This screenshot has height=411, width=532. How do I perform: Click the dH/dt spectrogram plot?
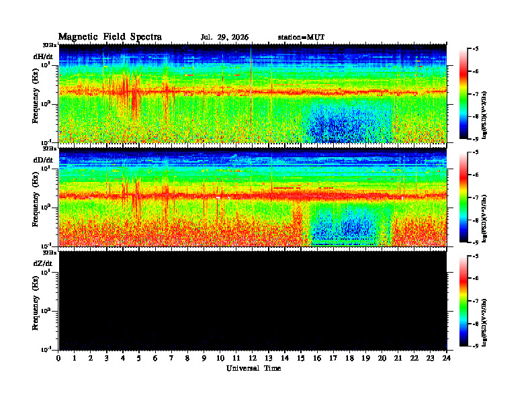[253, 93]
